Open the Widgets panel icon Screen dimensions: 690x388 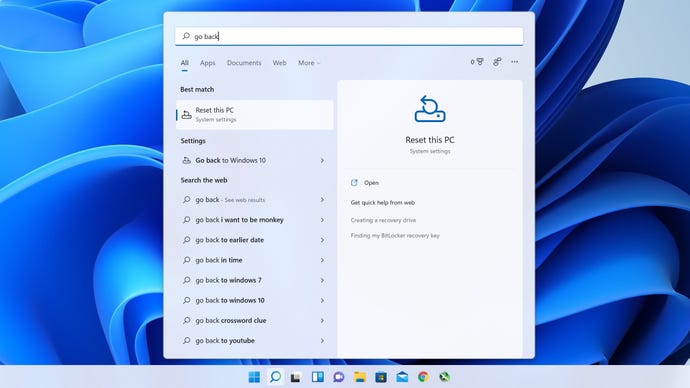(x=318, y=377)
